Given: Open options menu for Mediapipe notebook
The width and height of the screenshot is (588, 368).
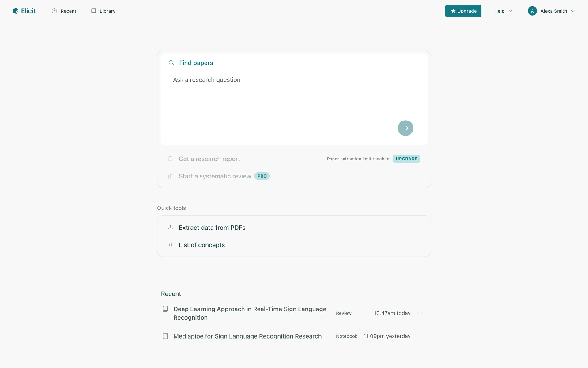Looking at the screenshot, I should pos(420,336).
